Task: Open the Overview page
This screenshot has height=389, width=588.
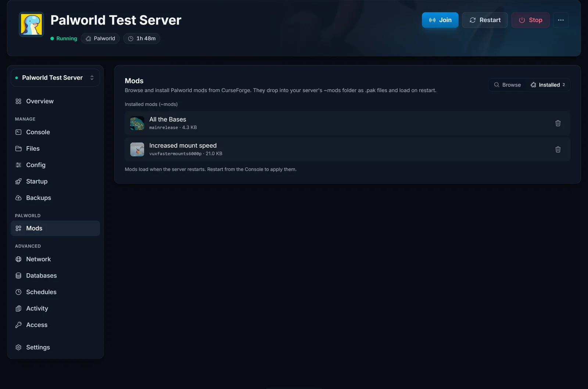Action: 55,101
